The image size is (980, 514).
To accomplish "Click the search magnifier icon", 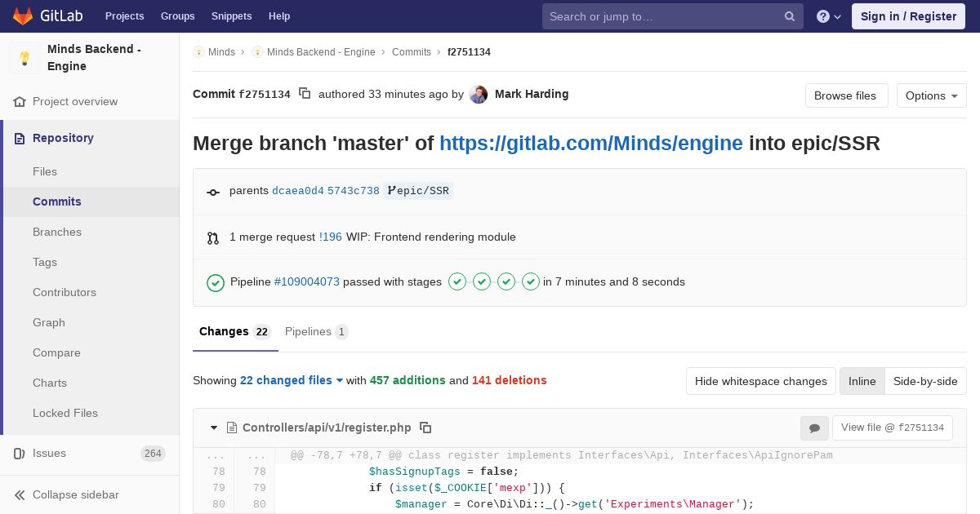I will 790,16.
